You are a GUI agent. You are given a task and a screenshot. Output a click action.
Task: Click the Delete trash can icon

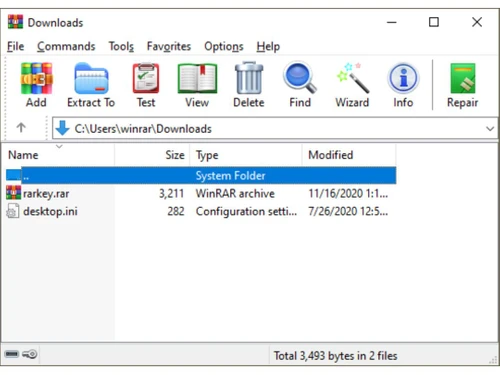[249, 78]
